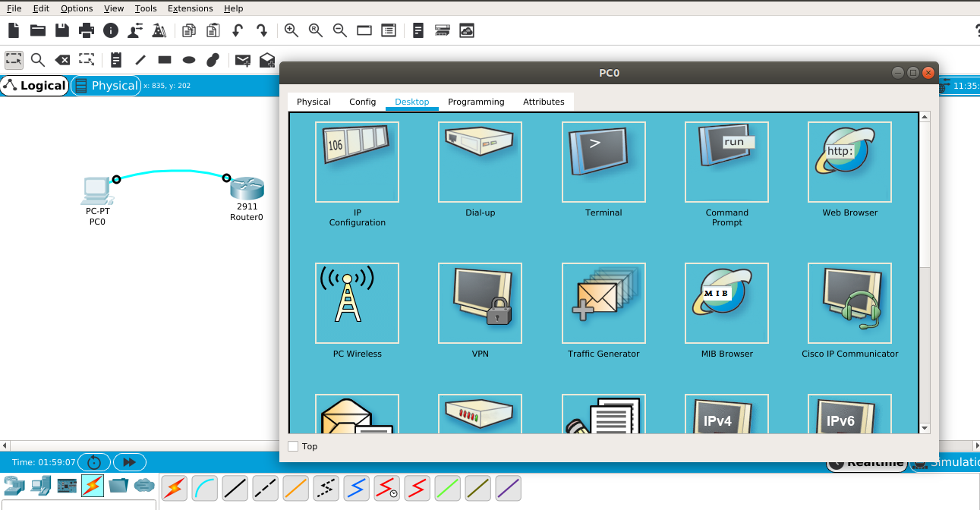980x510 pixels.
Task: Select the Draw Line tool
Action: coord(140,59)
